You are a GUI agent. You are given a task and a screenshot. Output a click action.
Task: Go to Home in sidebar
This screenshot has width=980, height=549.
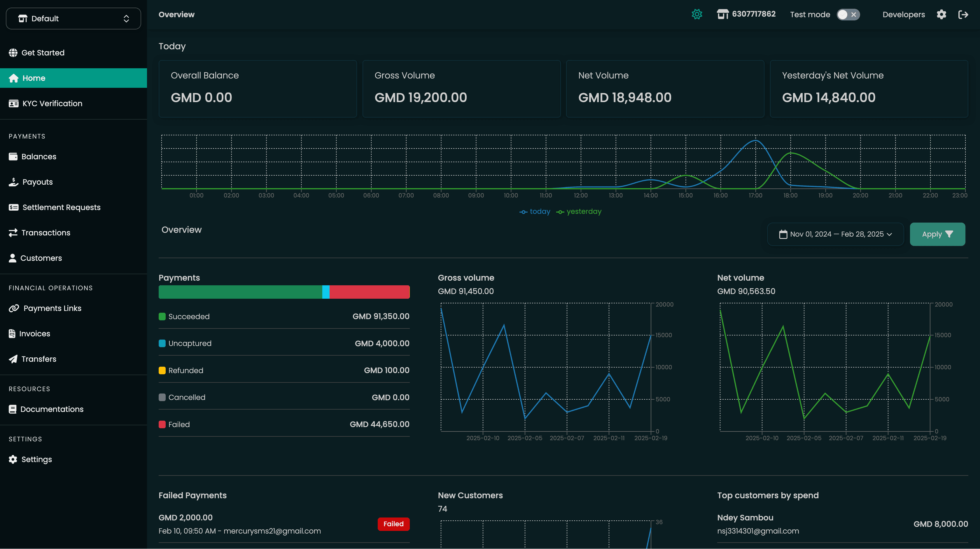point(73,78)
